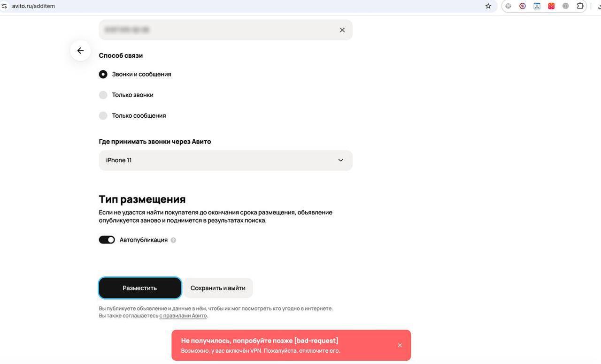Choose the Только звонки radio option
The width and height of the screenshot is (601, 364).
103,95
